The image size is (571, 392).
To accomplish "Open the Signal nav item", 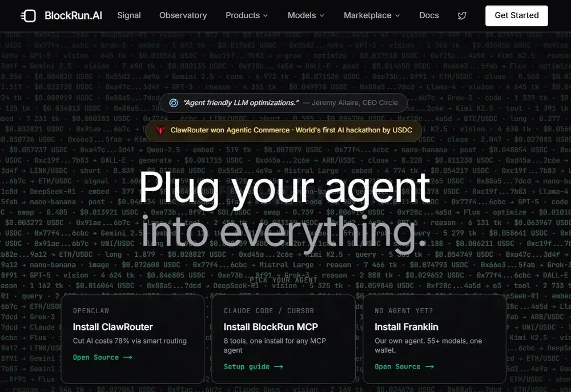I will 129,15.
